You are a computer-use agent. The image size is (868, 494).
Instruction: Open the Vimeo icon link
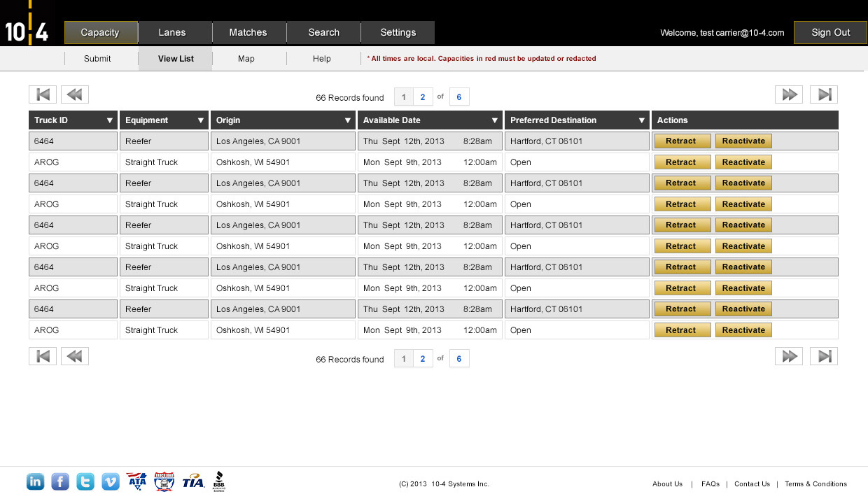[111, 481]
